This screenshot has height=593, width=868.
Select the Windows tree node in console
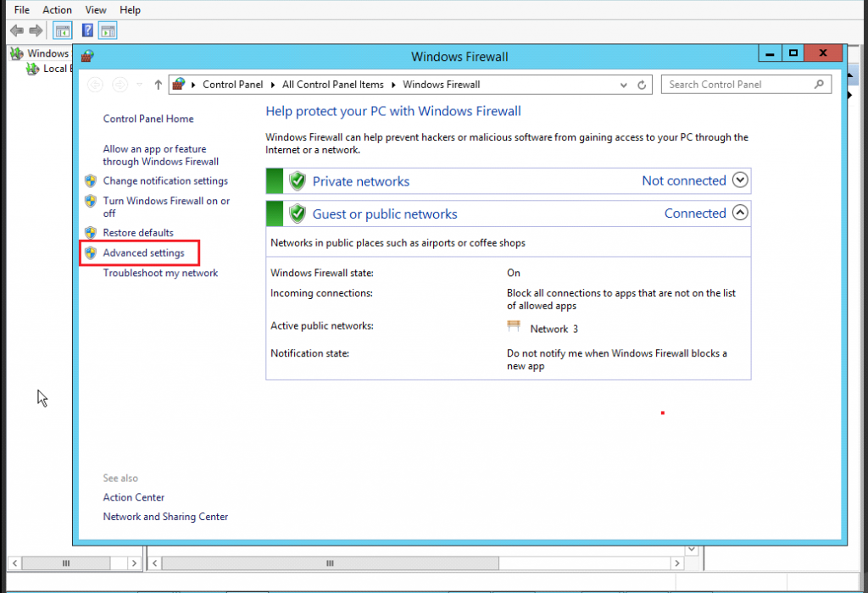tap(41, 53)
